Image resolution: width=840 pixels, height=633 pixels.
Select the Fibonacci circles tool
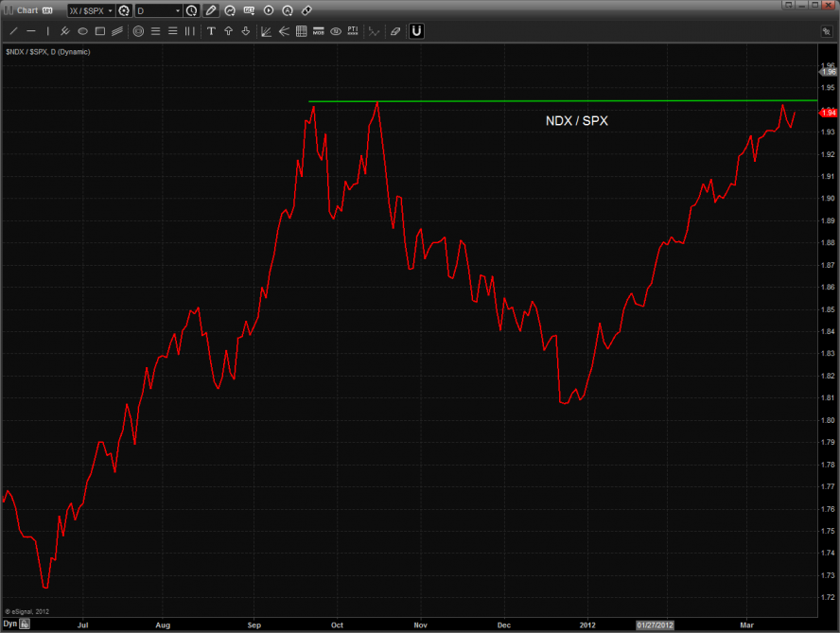coord(138,31)
